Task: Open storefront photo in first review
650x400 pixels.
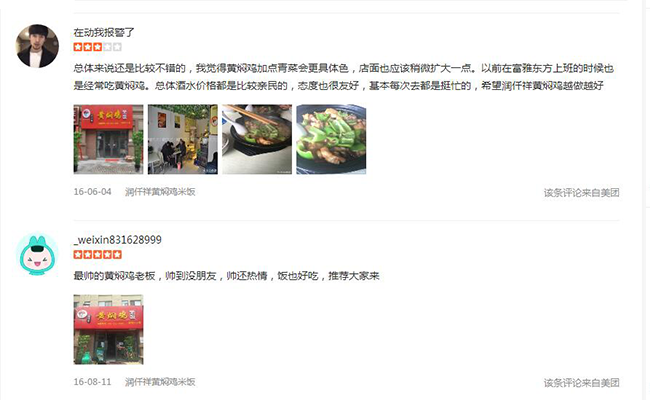Action: click(x=108, y=139)
